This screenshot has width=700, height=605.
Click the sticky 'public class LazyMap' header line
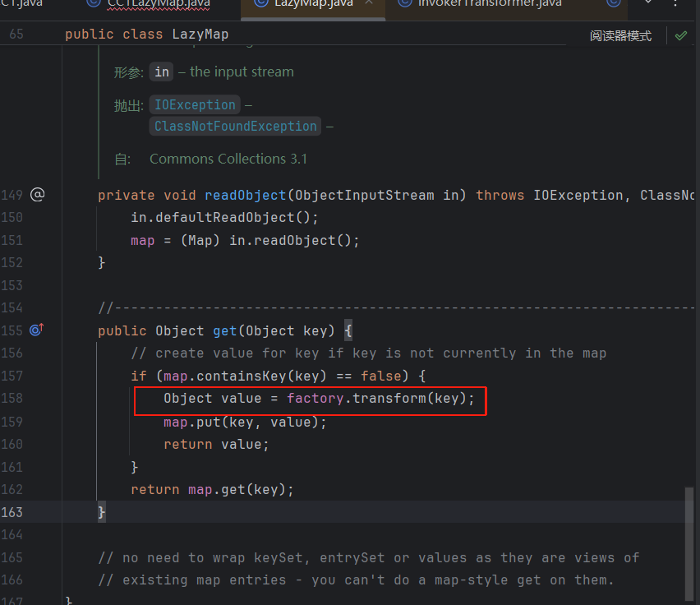click(146, 35)
